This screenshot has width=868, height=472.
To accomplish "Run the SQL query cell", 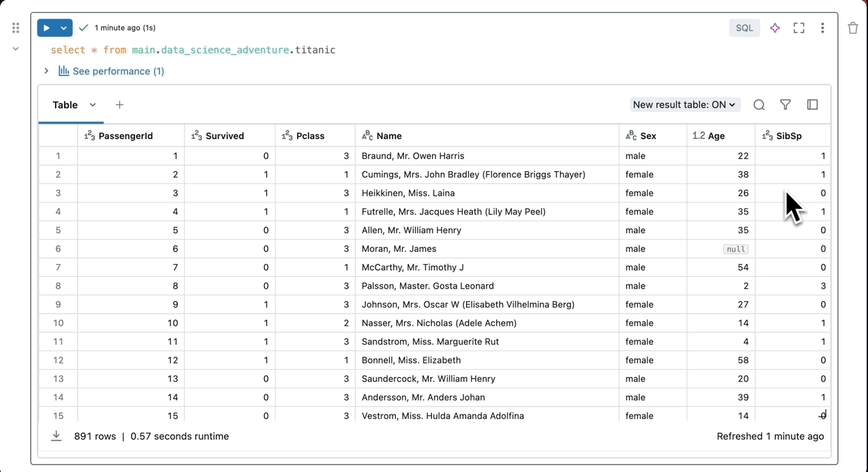I will point(48,27).
